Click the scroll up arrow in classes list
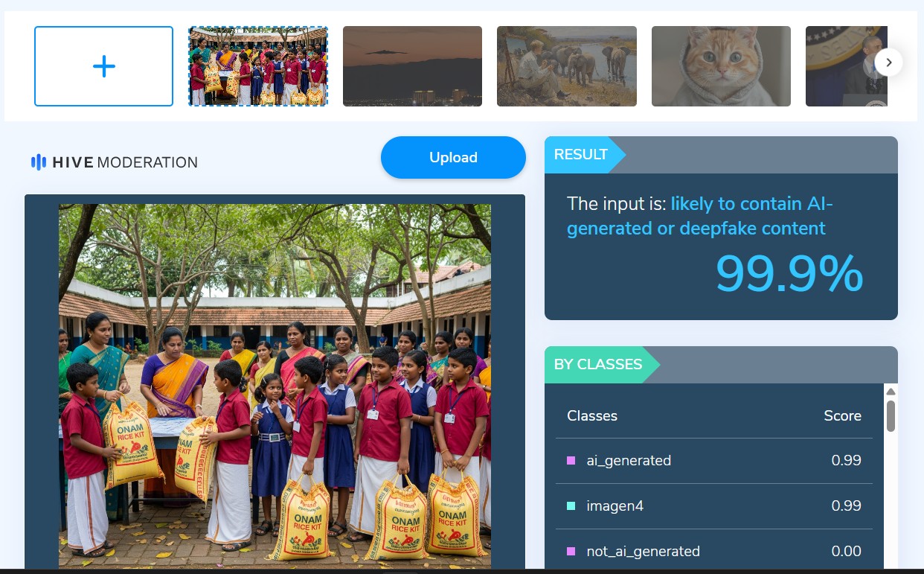The height and width of the screenshot is (574, 924). pyautogui.click(x=891, y=392)
